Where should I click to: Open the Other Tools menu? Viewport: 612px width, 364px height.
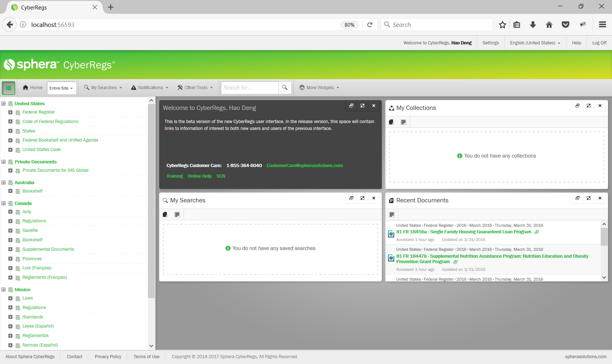pyautogui.click(x=195, y=88)
